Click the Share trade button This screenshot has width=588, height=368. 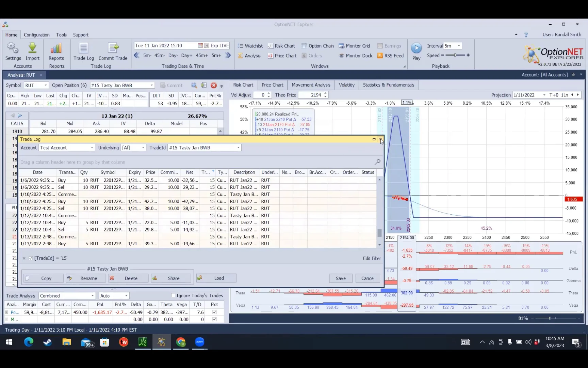point(171,278)
